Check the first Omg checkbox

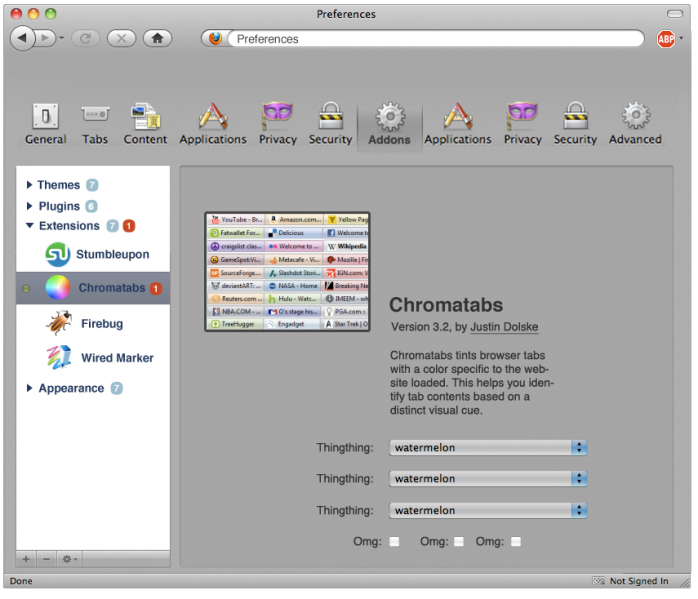click(x=394, y=542)
